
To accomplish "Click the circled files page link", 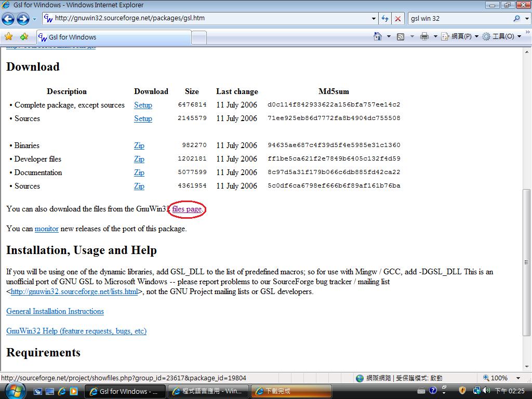I will pos(187,209).
